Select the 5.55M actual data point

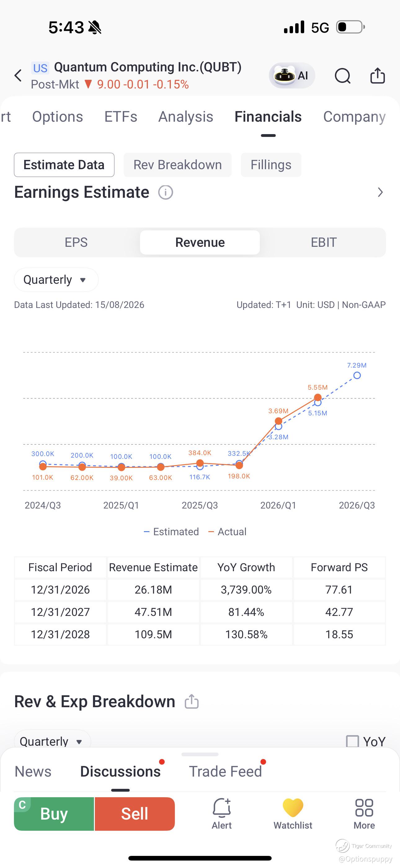coord(318,397)
